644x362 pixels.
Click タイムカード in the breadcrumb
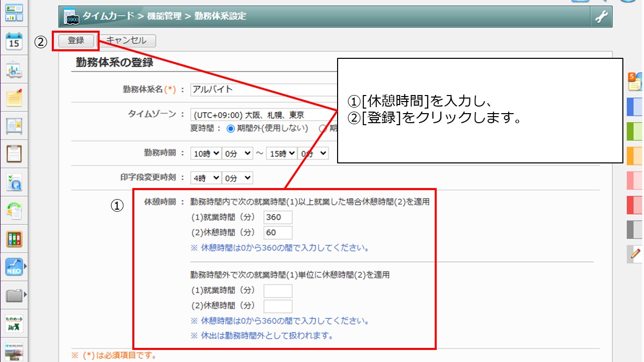pos(110,16)
